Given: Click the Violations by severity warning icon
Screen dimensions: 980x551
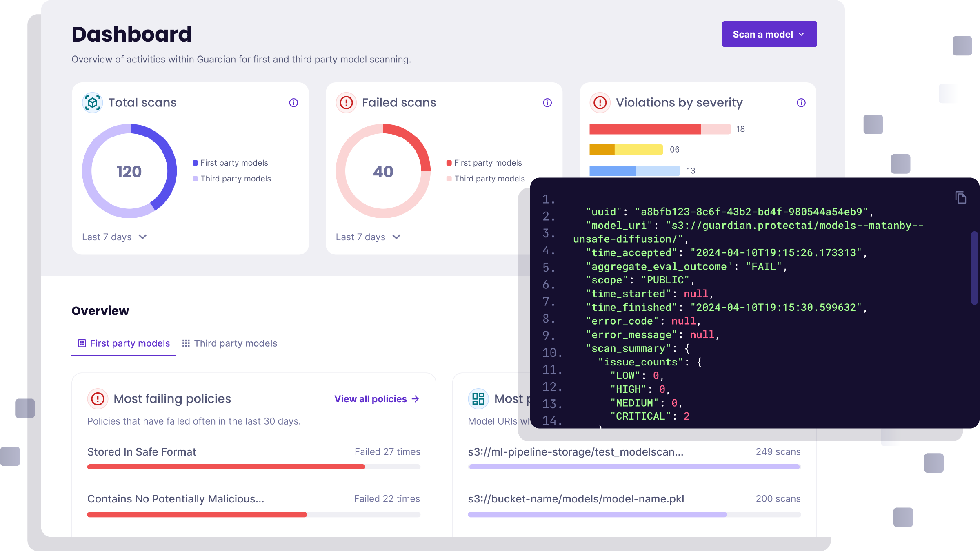Looking at the screenshot, I should [600, 102].
